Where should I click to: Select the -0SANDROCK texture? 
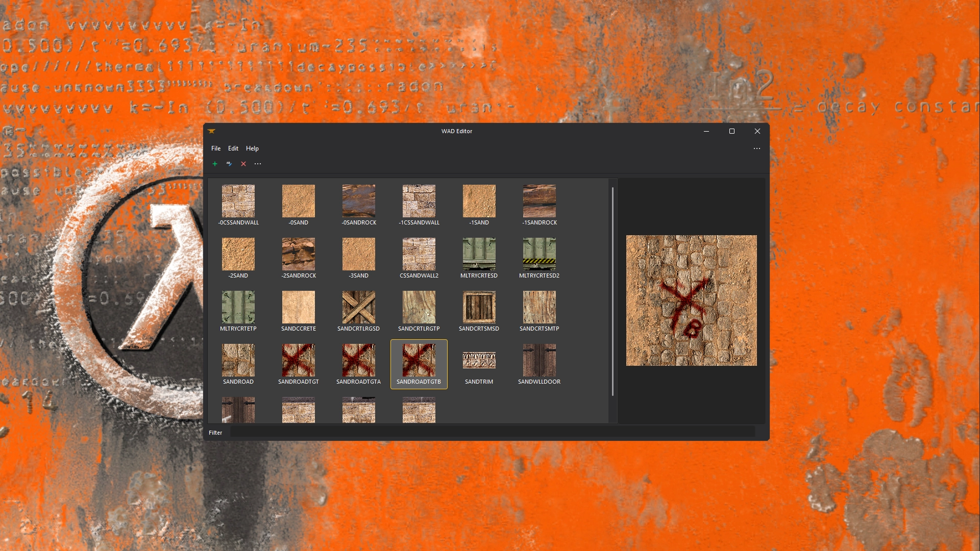click(x=359, y=202)
